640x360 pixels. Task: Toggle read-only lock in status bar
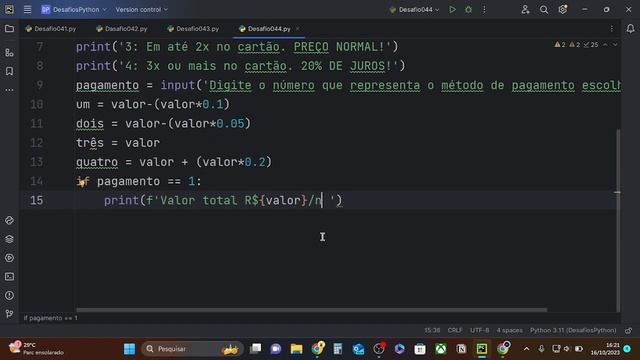point(629,330)
